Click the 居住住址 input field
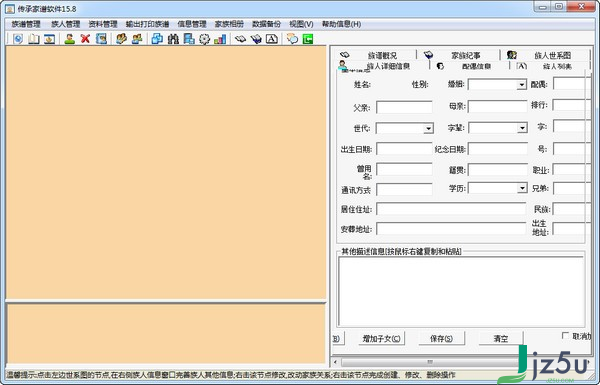600x385 pixels. (451, 209)
